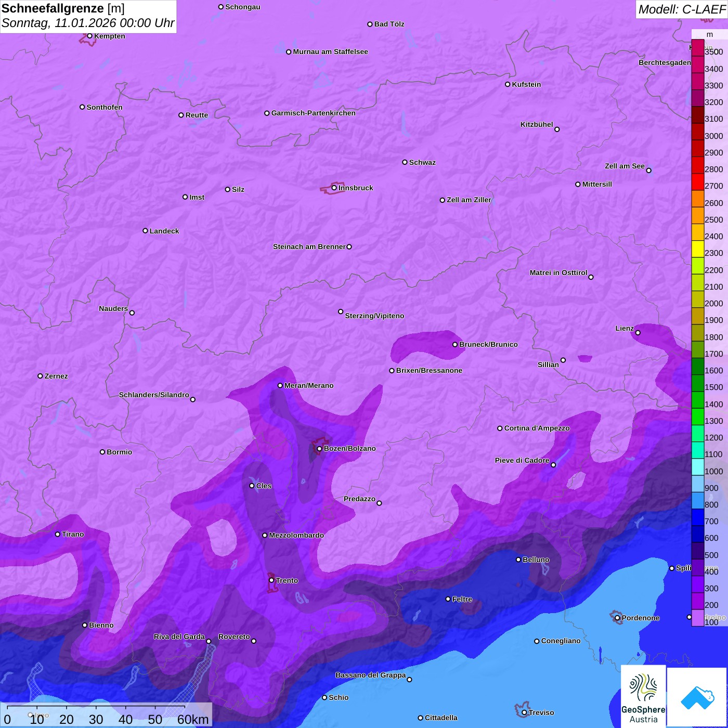
Task: Click the Belluno city marker dot
Action: (x=518, y=560)
